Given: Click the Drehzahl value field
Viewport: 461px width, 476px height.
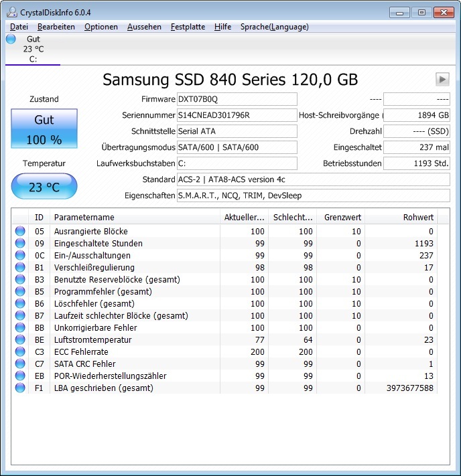Looking at the screenshot, I should [x=417, y=131].
